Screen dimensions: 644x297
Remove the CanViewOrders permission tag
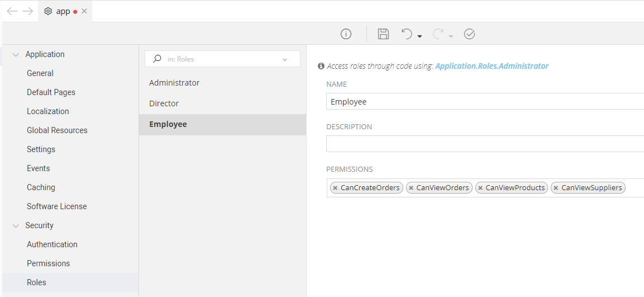point(411,188)
